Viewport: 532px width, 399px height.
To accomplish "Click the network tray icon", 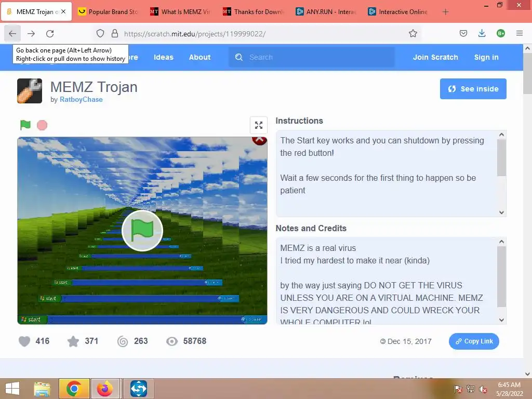I will click(x=470, y=389).
